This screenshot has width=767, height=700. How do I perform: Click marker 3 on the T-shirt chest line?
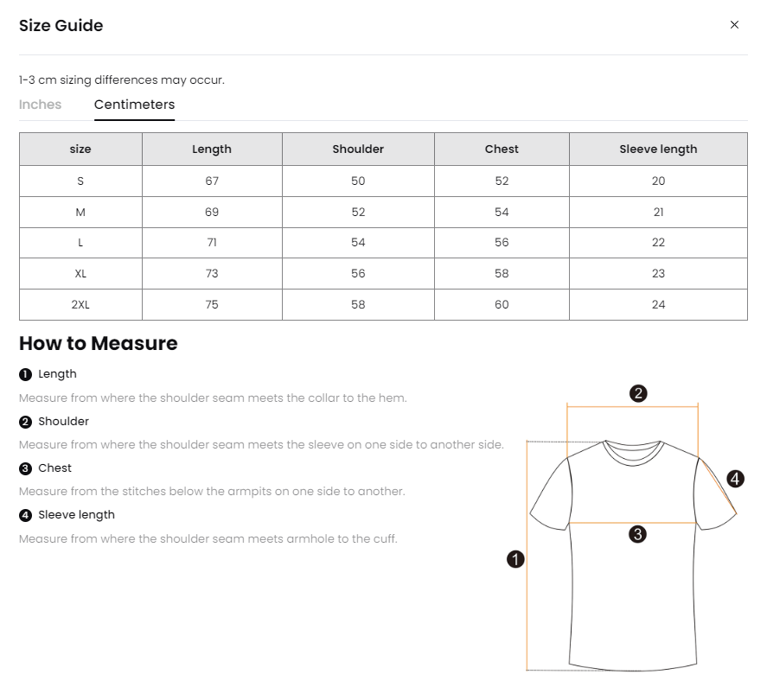[638, 534]
